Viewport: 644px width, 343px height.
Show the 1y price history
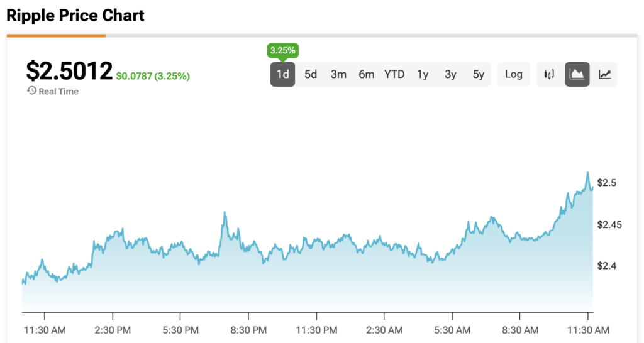point(423,74)
